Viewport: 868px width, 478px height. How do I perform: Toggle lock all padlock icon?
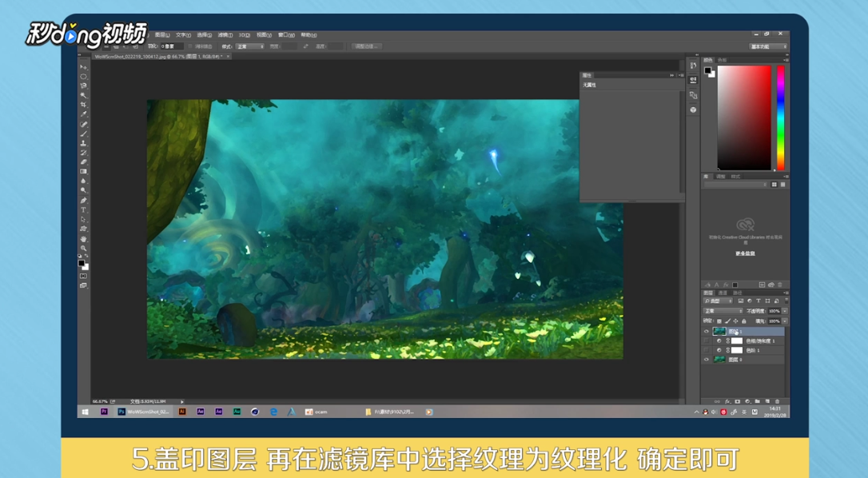[x=744, y=321]
